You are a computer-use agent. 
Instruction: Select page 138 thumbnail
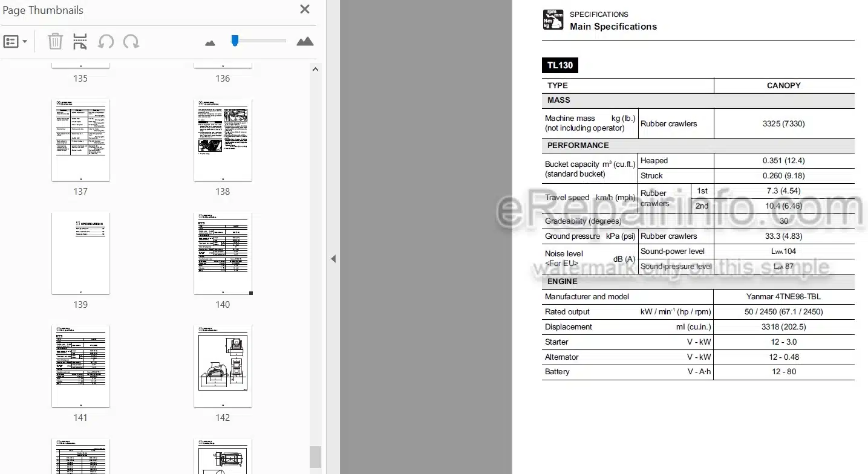tap(223, 140)
